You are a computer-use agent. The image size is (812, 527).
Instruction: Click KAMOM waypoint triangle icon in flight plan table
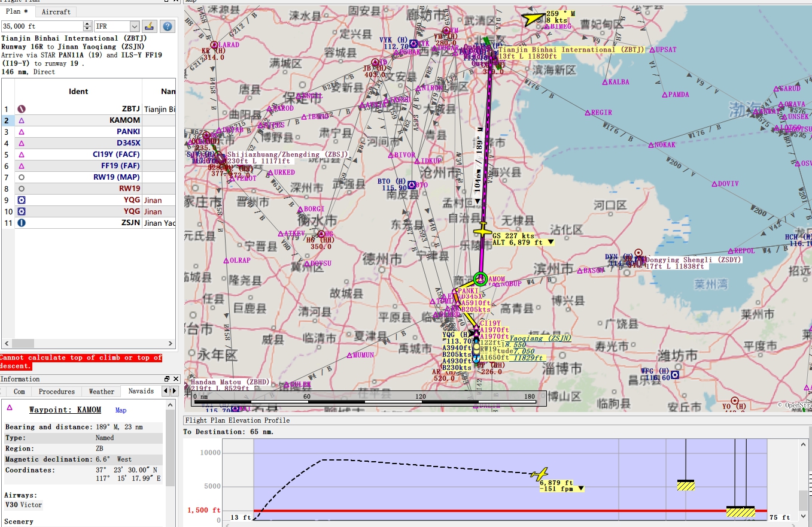tap(22, 120)
